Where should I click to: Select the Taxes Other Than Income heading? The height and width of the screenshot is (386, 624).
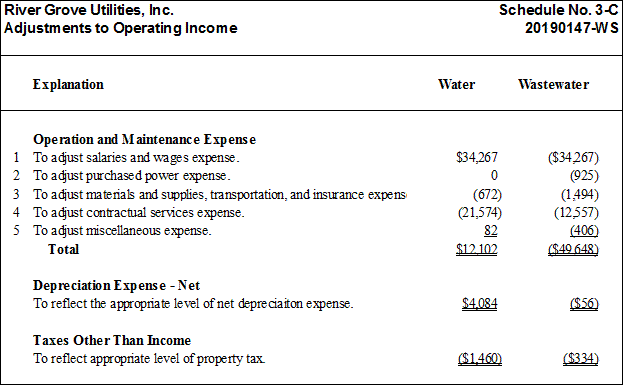click(112, 341)
